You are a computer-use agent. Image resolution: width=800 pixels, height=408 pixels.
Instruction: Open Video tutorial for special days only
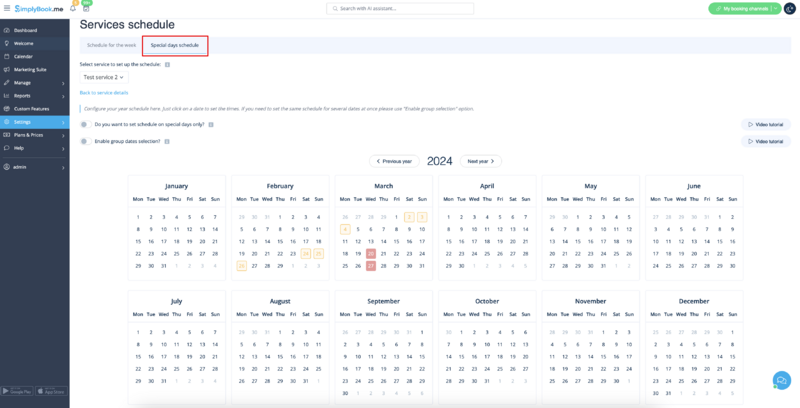[765, 124]
